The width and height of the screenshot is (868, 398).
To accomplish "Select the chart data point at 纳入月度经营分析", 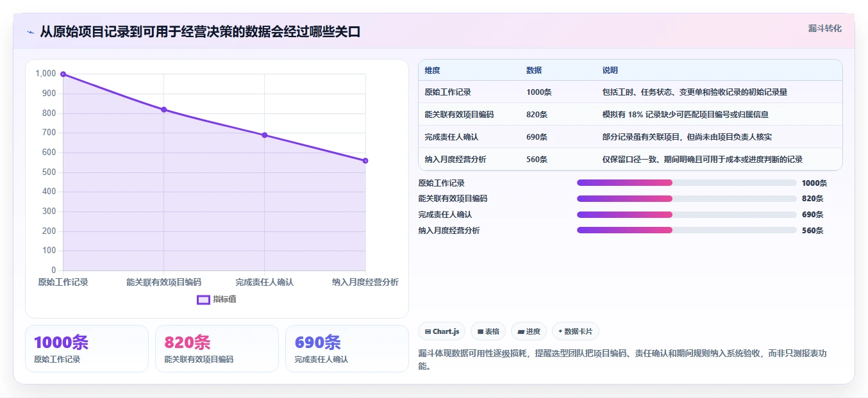I will (x=365, y=161).
